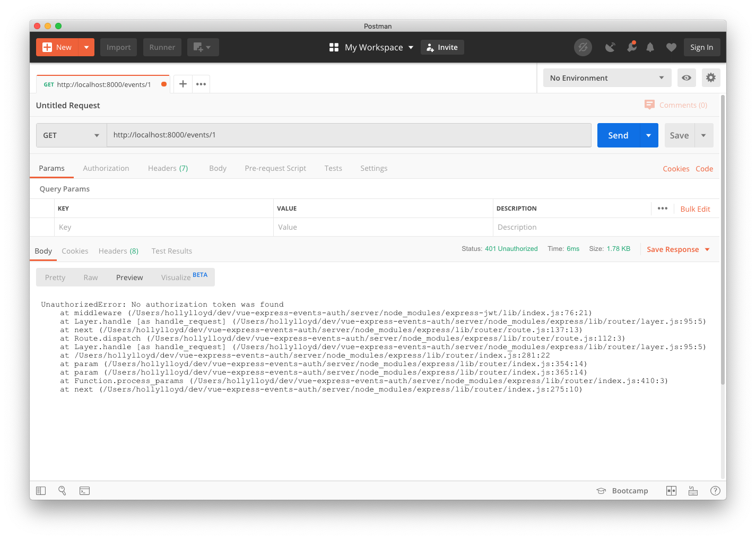Open the help question mark icon

715,491
